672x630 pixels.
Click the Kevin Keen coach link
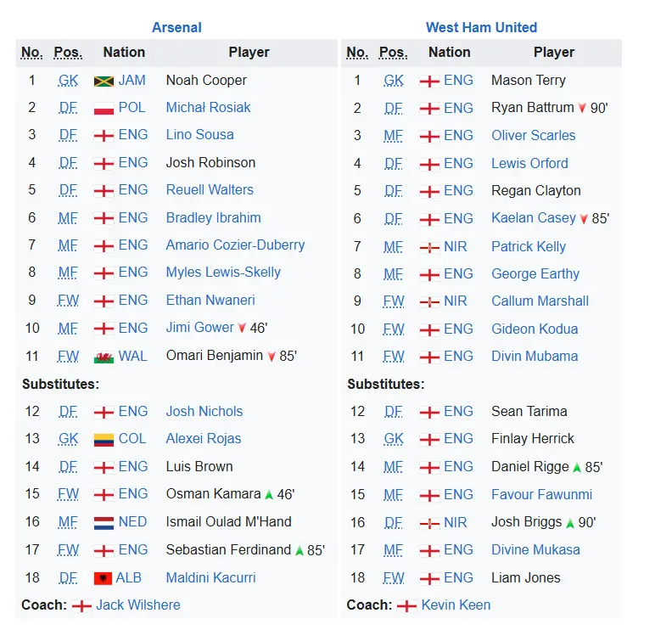tap(456, 605)
